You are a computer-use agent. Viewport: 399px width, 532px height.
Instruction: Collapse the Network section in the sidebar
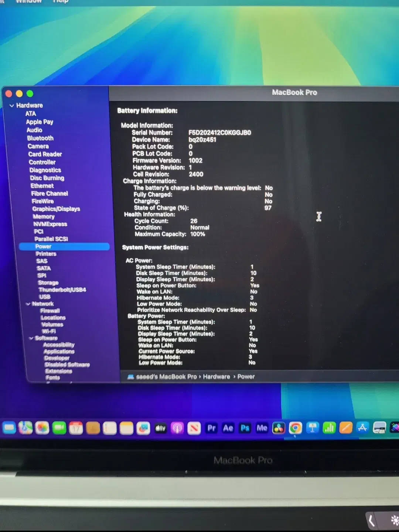point(28,303)
